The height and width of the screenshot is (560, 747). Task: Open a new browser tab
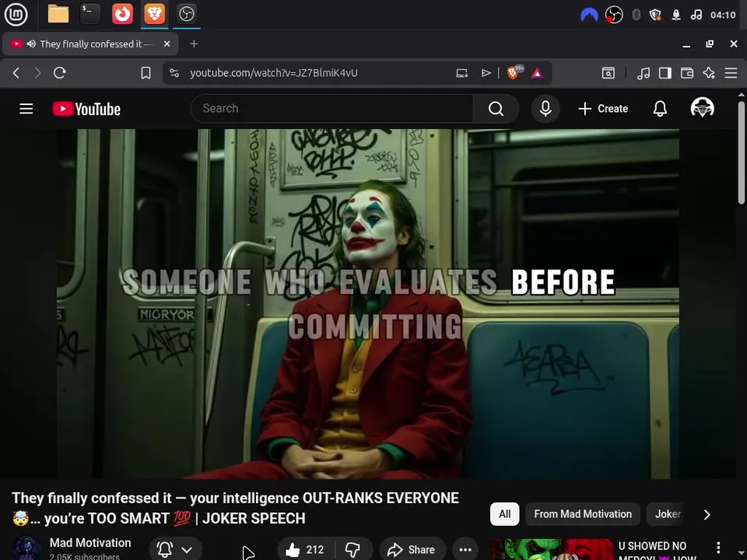(x=194, y=44)
